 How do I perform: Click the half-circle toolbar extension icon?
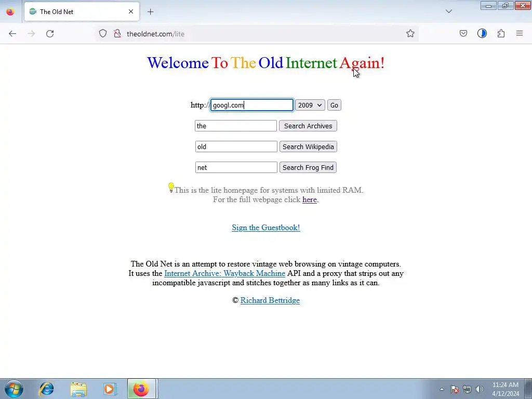point(482,34)
